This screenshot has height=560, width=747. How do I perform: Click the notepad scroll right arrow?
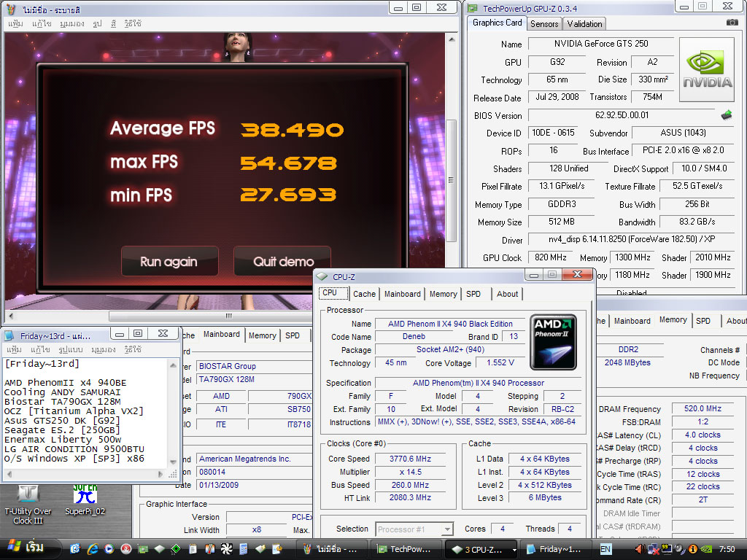(160, 474)
